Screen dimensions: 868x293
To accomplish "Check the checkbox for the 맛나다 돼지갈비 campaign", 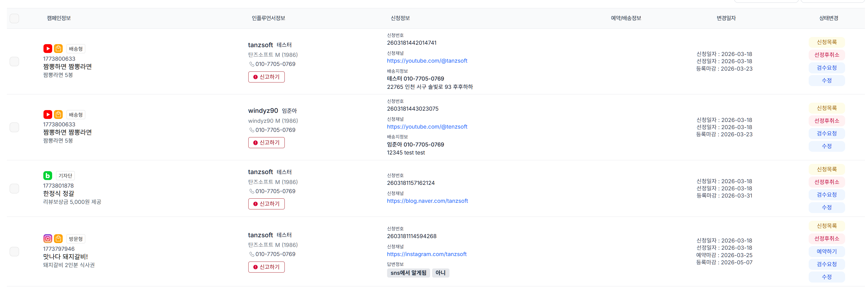I will tap(14, 251).
